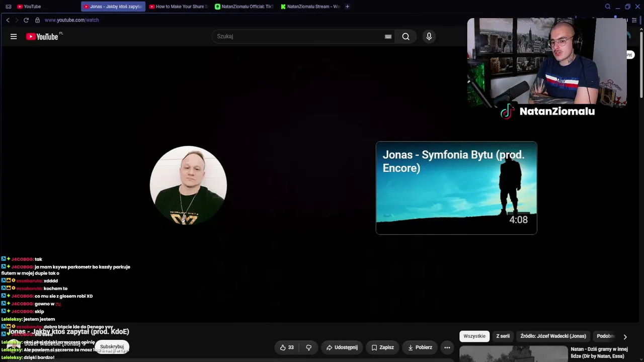Click the browser toolbar search icon

click(608, 7)
